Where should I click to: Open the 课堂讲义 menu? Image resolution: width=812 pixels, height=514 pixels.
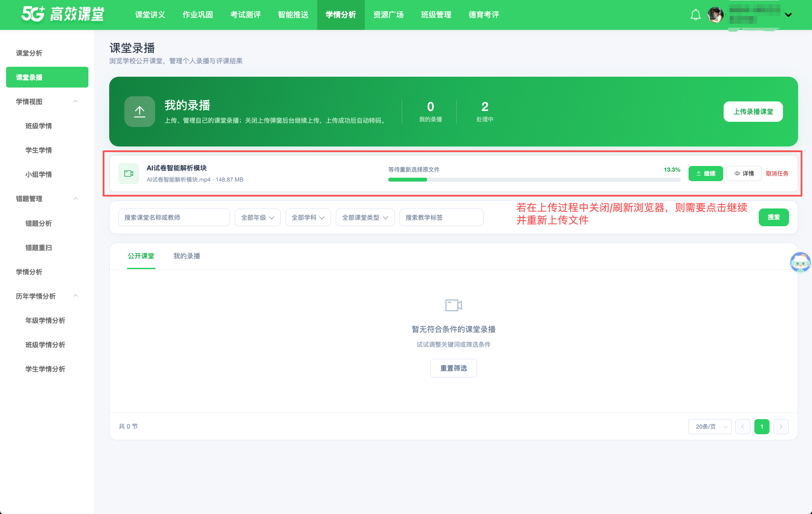(x=150, y=15)
